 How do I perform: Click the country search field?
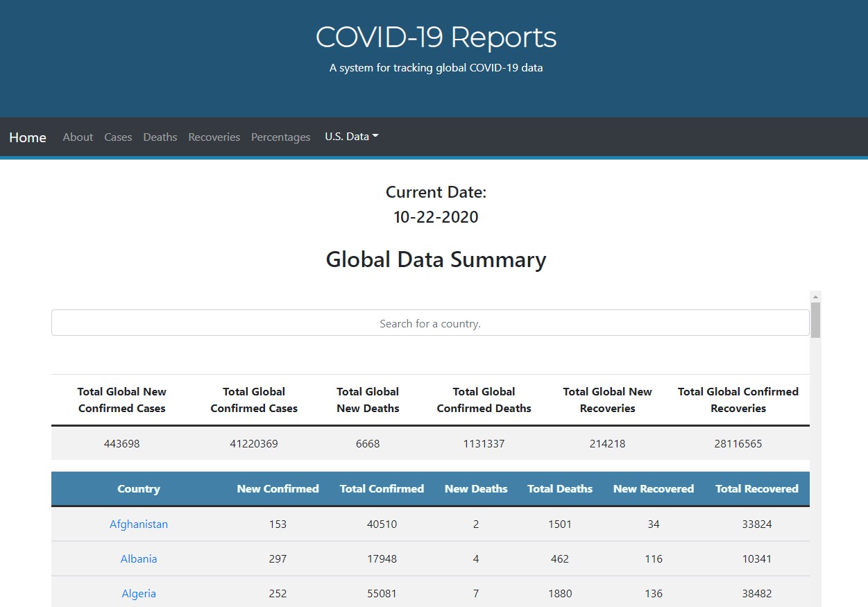pyautogui.click(x=430, y=323)
